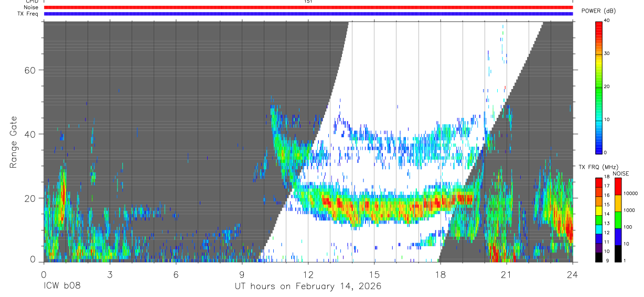Click the time axis tick label '12'

point(308,274)
